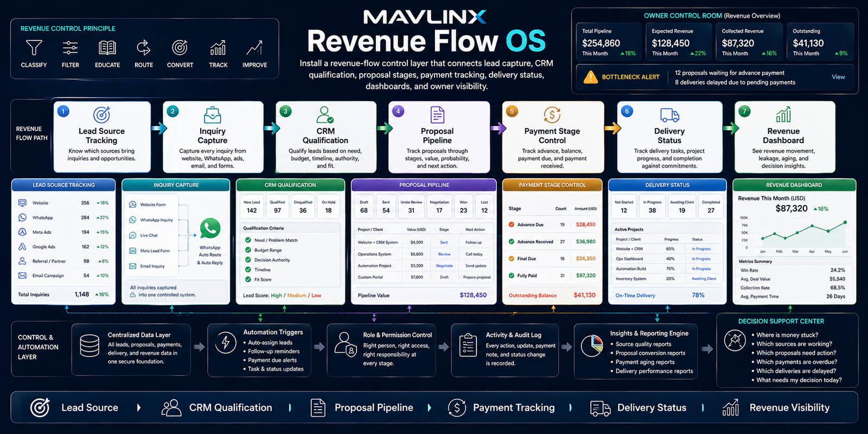Image resolution: width=868 pixels, height=434 pixels.
Task: Select the Activity & Audit Log clipboard icon
Action: (x=468, y=345)
